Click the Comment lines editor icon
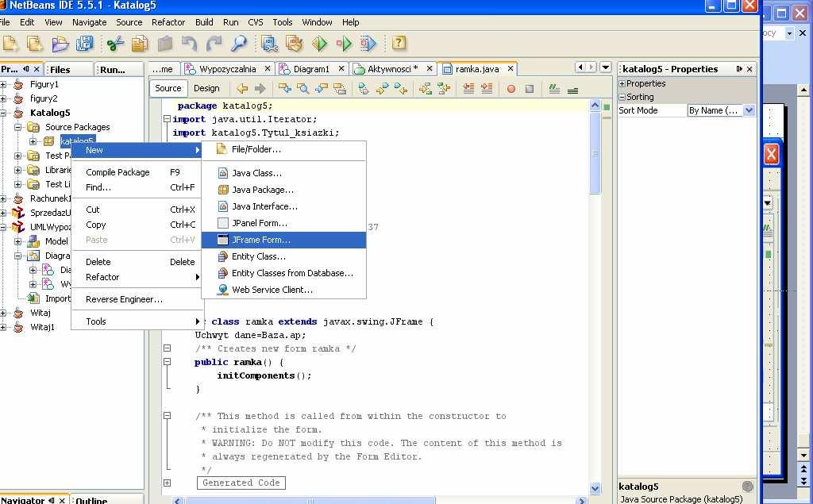813x504 pixels. coord(554,89)
